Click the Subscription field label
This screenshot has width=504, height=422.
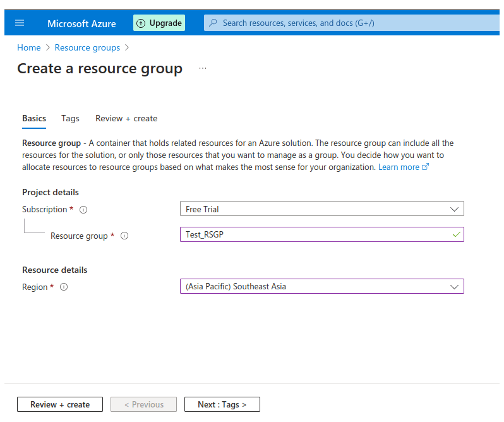pos(45,209)
